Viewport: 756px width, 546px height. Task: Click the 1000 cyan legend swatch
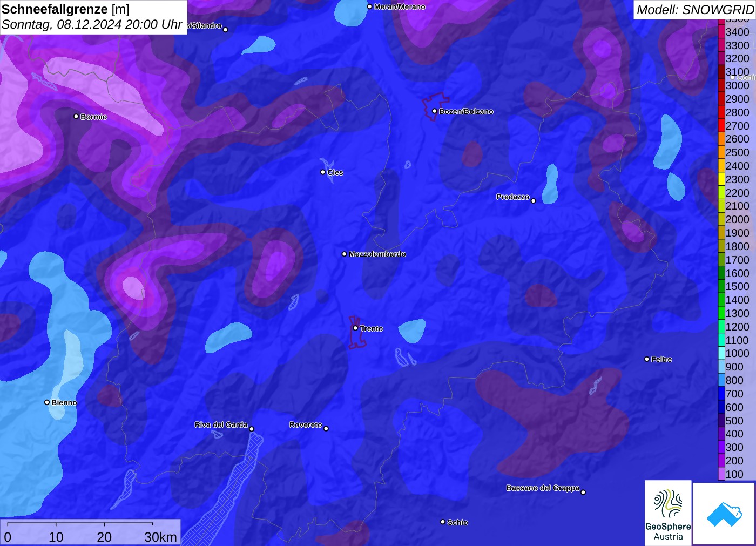point(721,353)
